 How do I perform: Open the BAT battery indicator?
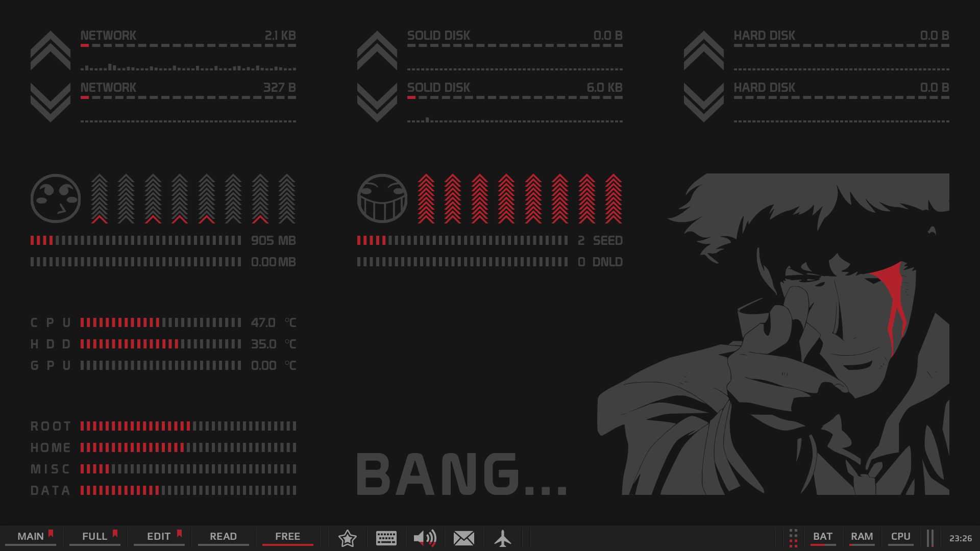tap(823, 537)
